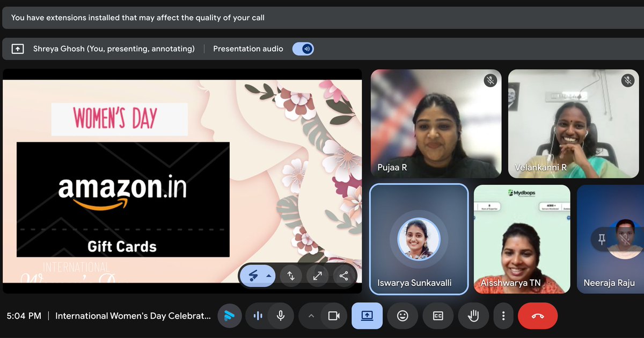Click the International Women's Day Celebration meeting title
644x338 pixels.
(133, 316)
